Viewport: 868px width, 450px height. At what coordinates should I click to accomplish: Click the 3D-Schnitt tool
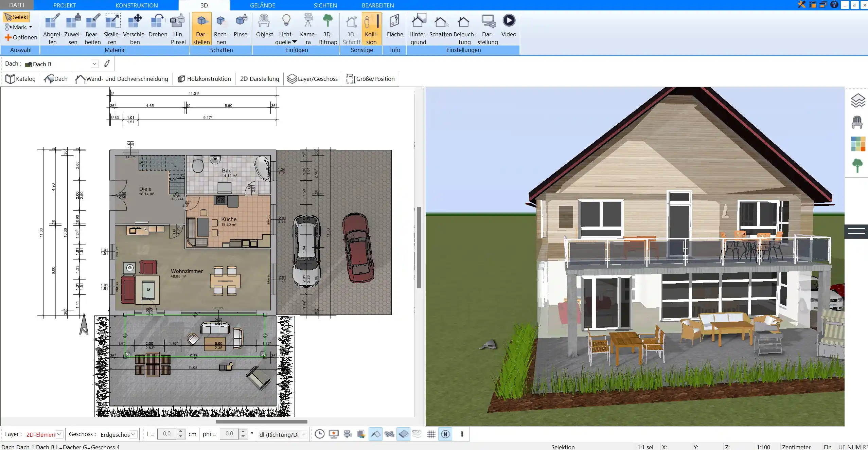click(351, 29)
